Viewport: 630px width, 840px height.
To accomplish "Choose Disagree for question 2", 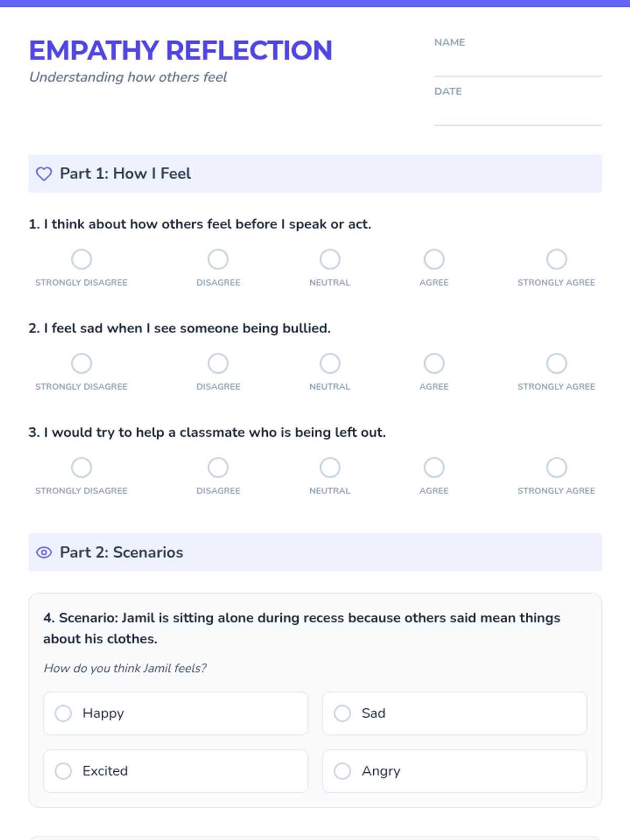I will [218, 363].
